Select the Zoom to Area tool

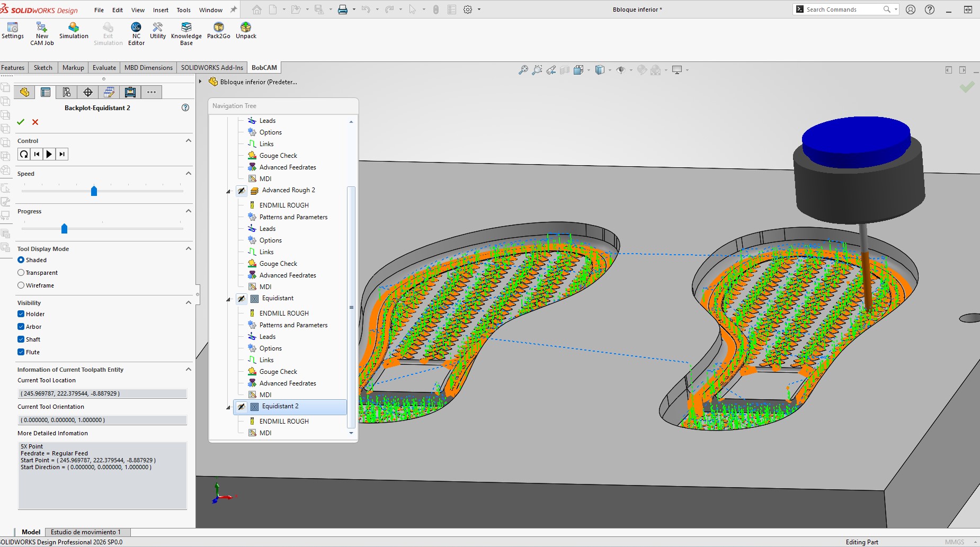coord(537,69)
